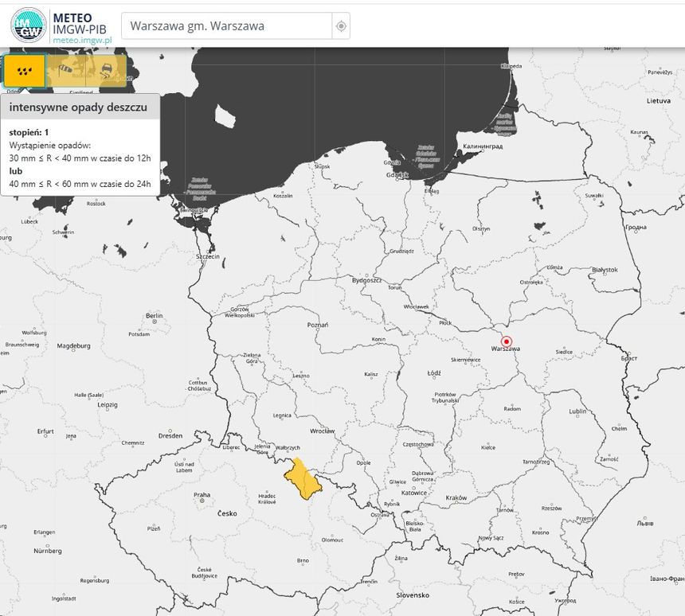Click the Radom label on the map

pyautogui.click(x=512, y=408)
